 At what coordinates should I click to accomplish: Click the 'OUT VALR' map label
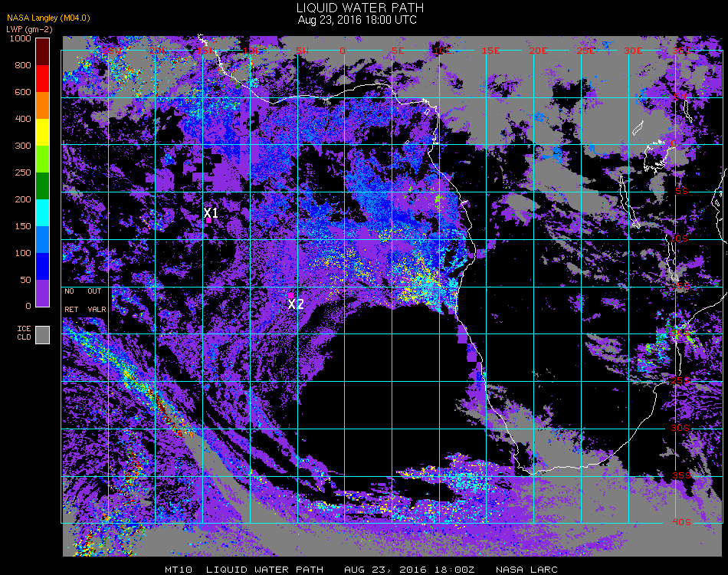coord(97,300)
